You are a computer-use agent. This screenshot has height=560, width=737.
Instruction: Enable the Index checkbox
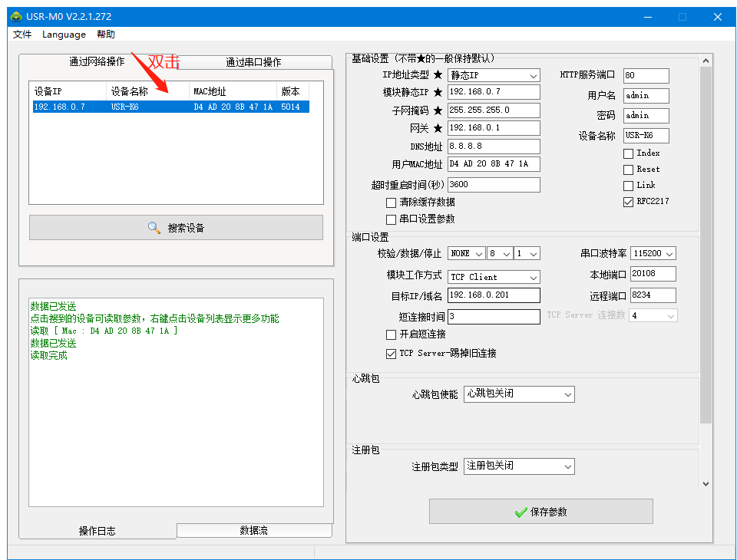coord(628,153)
